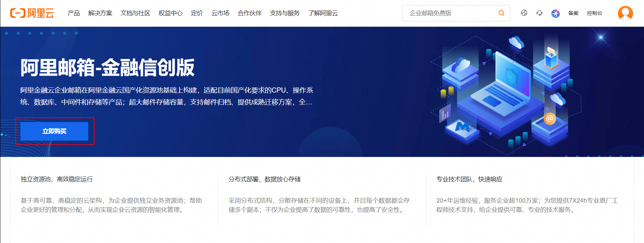
Task: Open the 了解阿里云 menu
Action: tap(323, 13)
